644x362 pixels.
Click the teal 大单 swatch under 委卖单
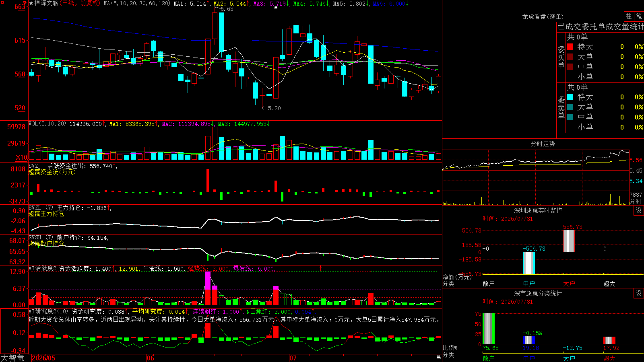click(570, 107)
